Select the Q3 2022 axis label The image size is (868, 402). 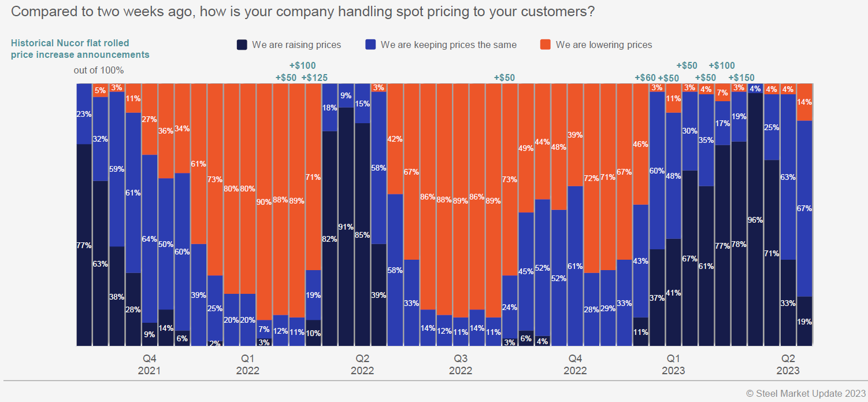pos(461,364)
